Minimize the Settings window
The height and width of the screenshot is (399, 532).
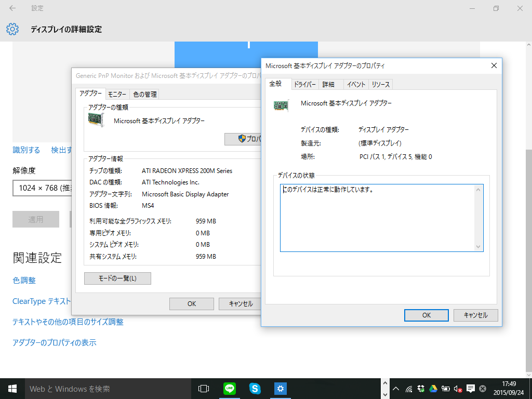pos(472,8)
